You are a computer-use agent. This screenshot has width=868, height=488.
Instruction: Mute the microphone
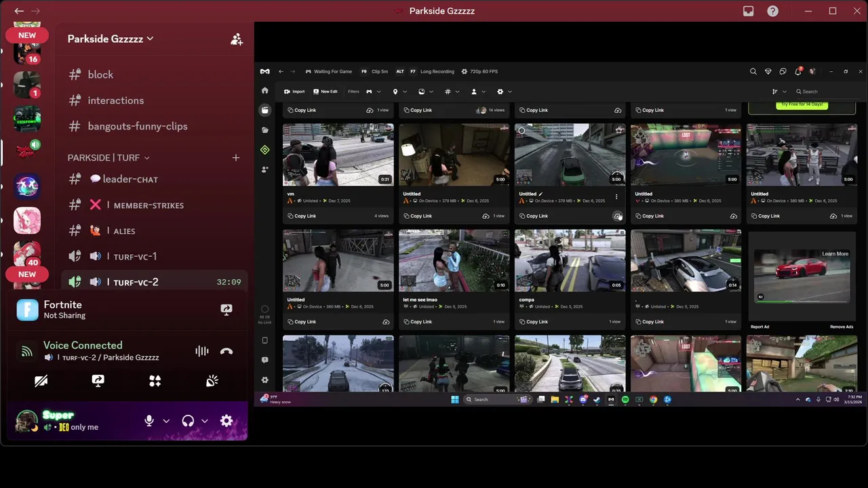coord(149,421)
